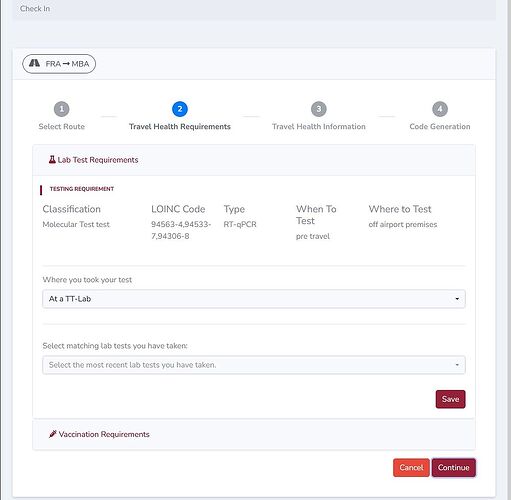The image size is (511, 500).
Task: Go to the Select Route step label
Action: point(62,127)
